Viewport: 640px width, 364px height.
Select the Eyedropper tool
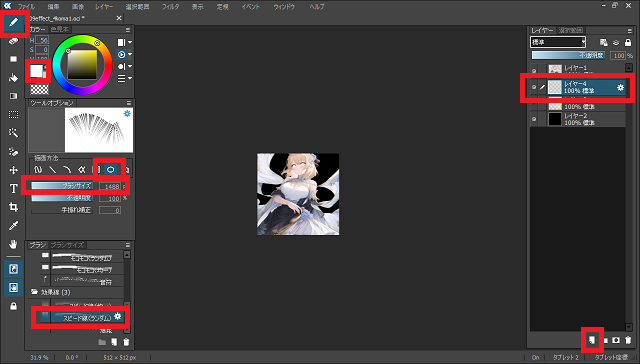pyautogui.click(x=13, y=226)
